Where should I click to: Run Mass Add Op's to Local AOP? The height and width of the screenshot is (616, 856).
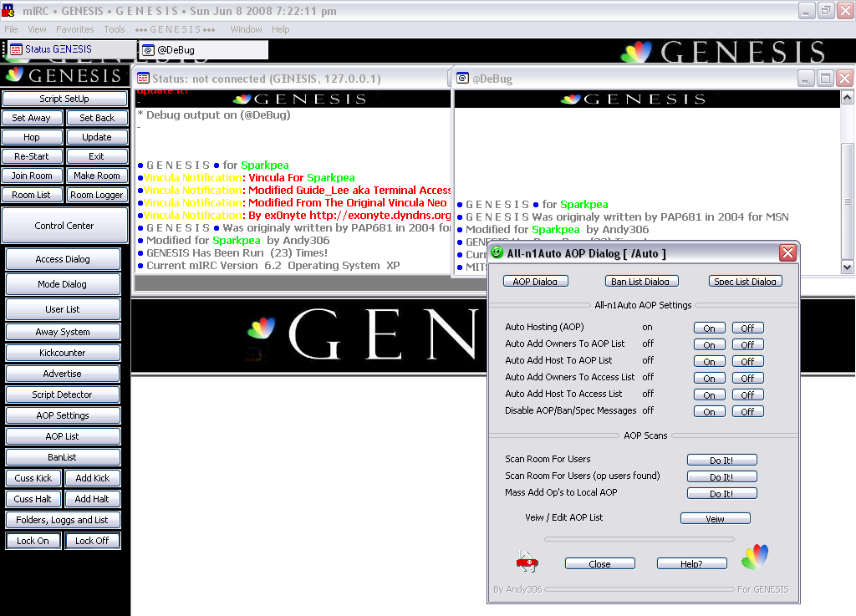721,494
